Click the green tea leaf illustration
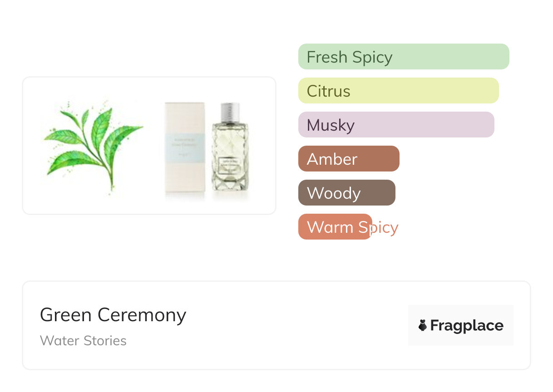This screenshot has height=392, width=553. tap(93, 145)
